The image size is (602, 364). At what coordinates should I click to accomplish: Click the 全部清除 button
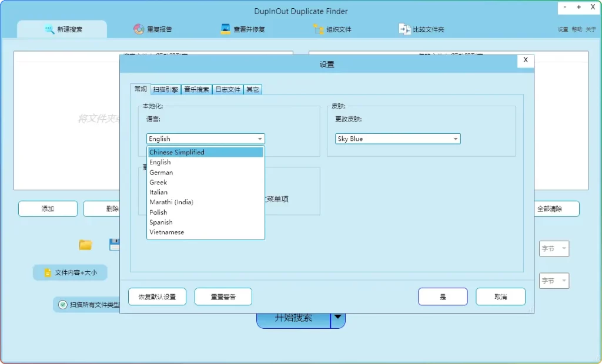pyautogui.click(x=556, y=208)
